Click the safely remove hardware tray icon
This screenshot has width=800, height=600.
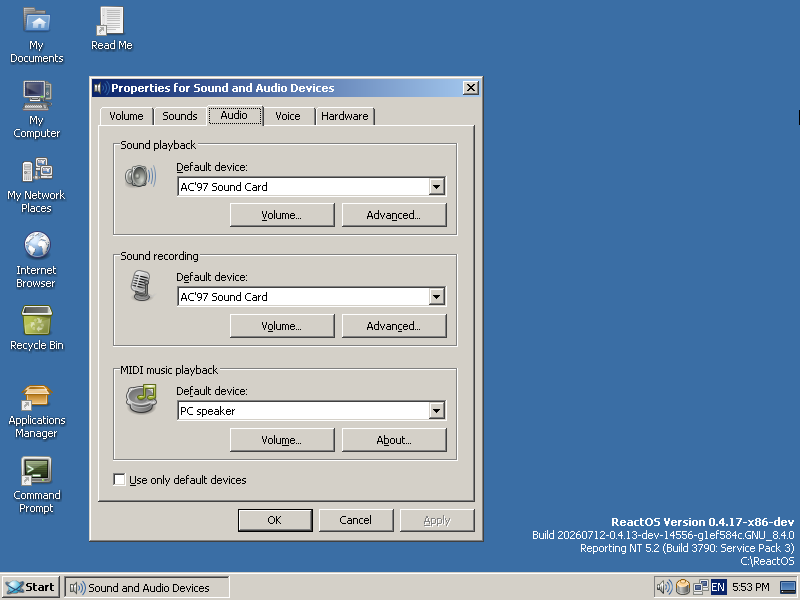click(x=683, y=587)
